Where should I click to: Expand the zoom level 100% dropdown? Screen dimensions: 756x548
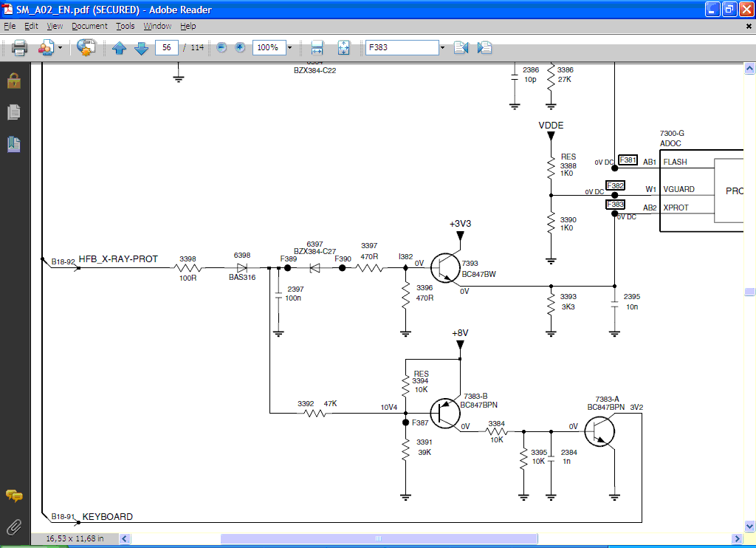[289, 48]
